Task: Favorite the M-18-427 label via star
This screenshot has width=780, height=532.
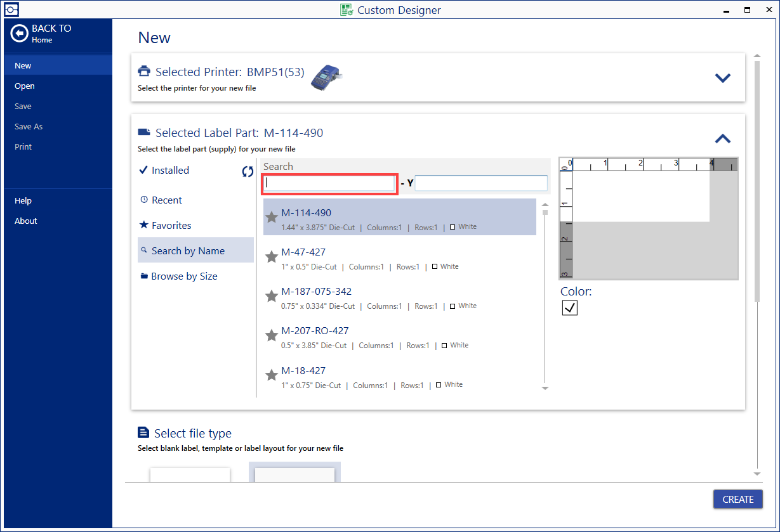Action: pyautogui.click(x=272, y=375)
